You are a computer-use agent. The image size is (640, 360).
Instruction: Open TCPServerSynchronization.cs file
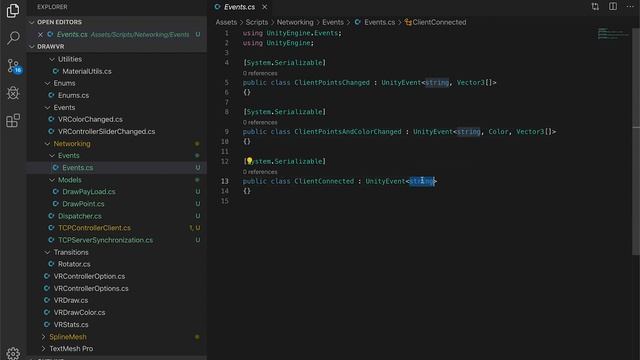(105, 240)
